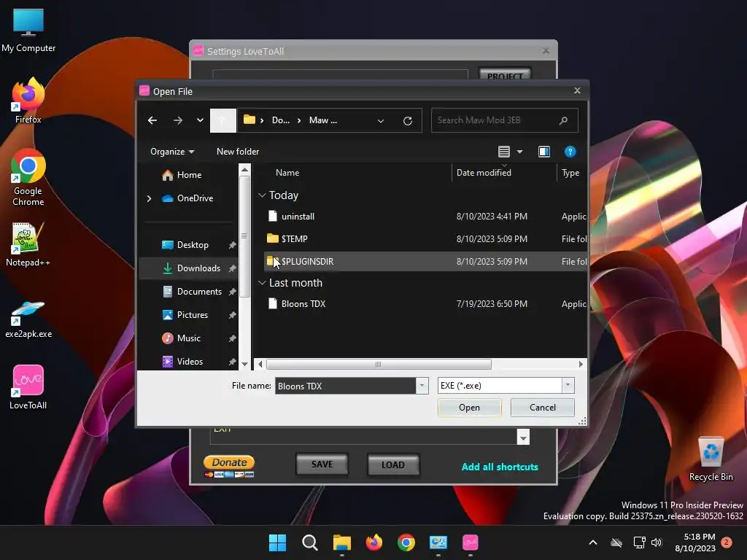Click the file list scroll right arrow
This screenshot has height=560, width=747.
coord(581,365)
